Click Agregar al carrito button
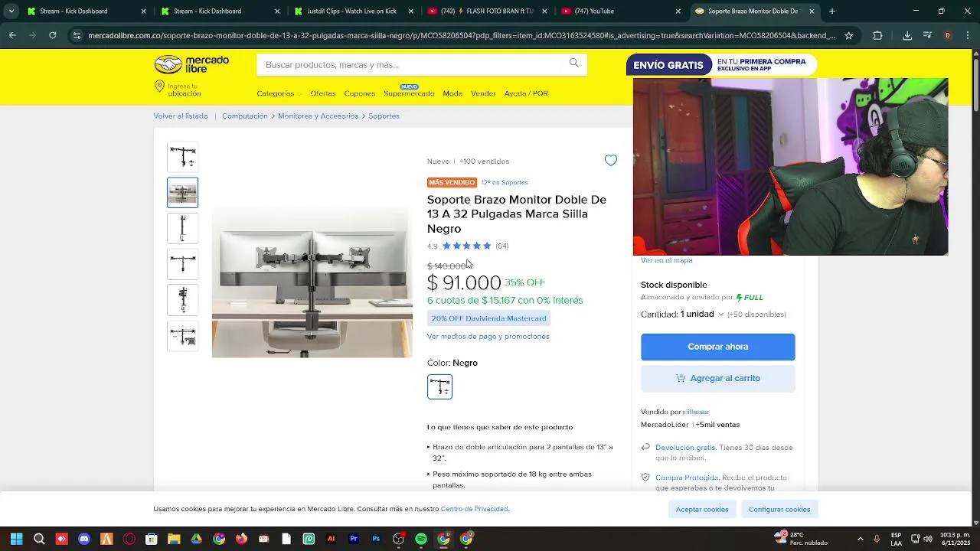Screen dimensions: 980x551 pyautogui.click(x=717, y=378)
